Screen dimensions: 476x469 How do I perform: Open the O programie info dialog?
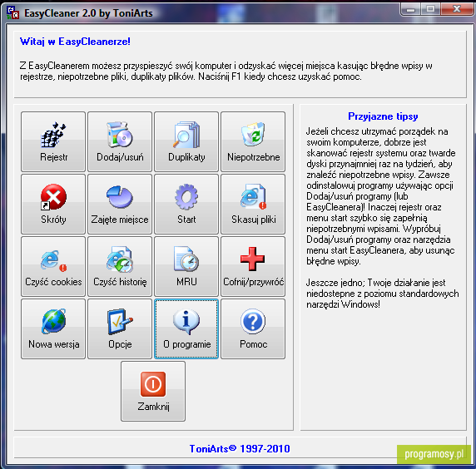[186, 328]
